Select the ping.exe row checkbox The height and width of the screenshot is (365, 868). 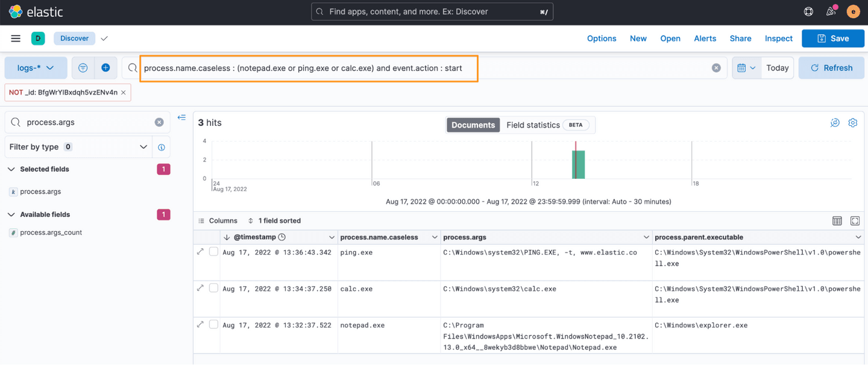(213, 252)
